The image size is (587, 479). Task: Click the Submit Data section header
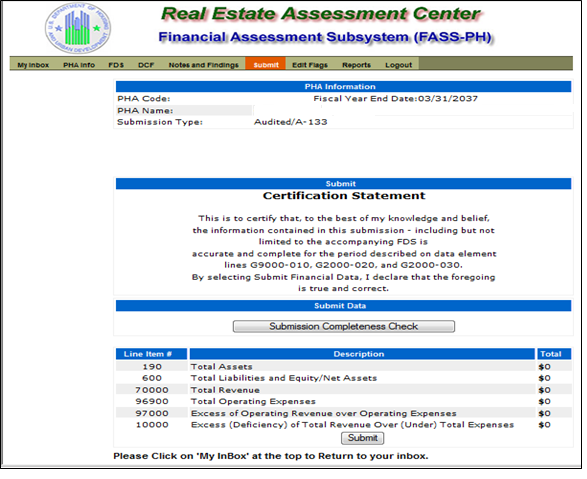(343, 306)
